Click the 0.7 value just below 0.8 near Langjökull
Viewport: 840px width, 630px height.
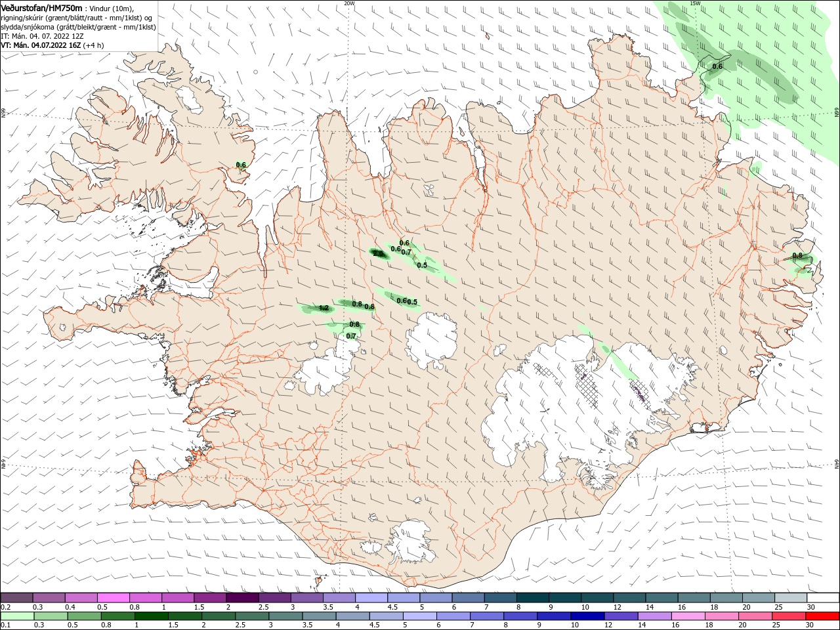click(351, 336)
